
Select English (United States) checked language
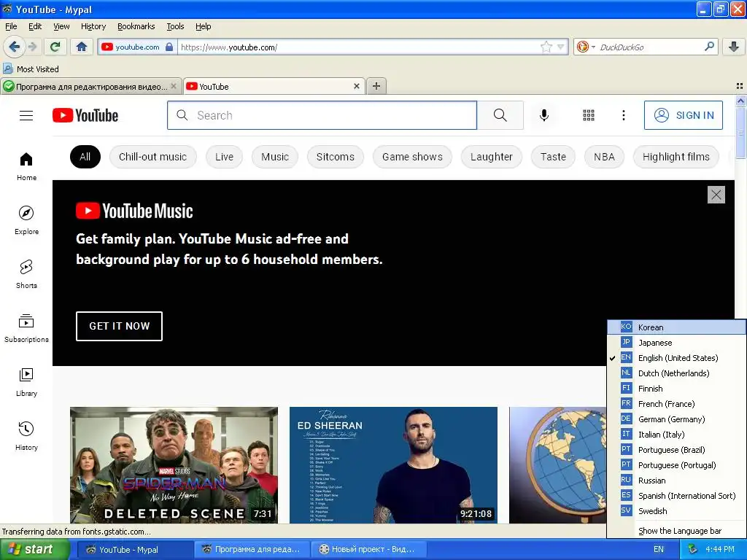pyautogui.click(x=676, y=357)
